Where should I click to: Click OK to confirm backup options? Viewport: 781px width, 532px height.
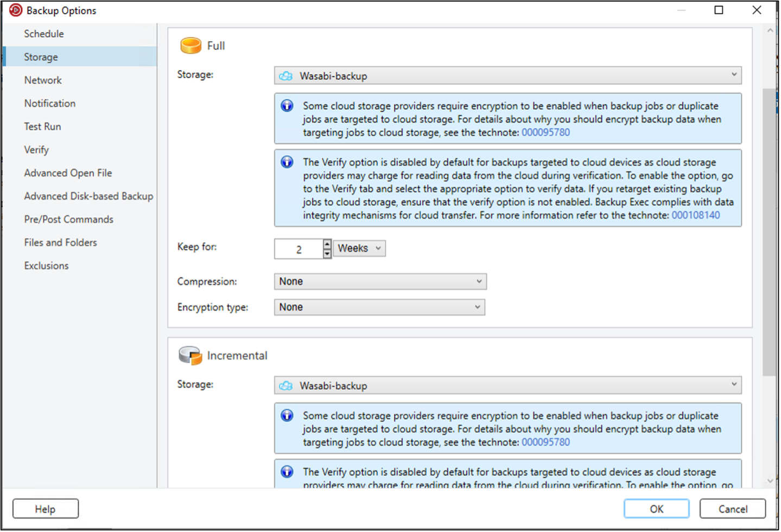656,509
